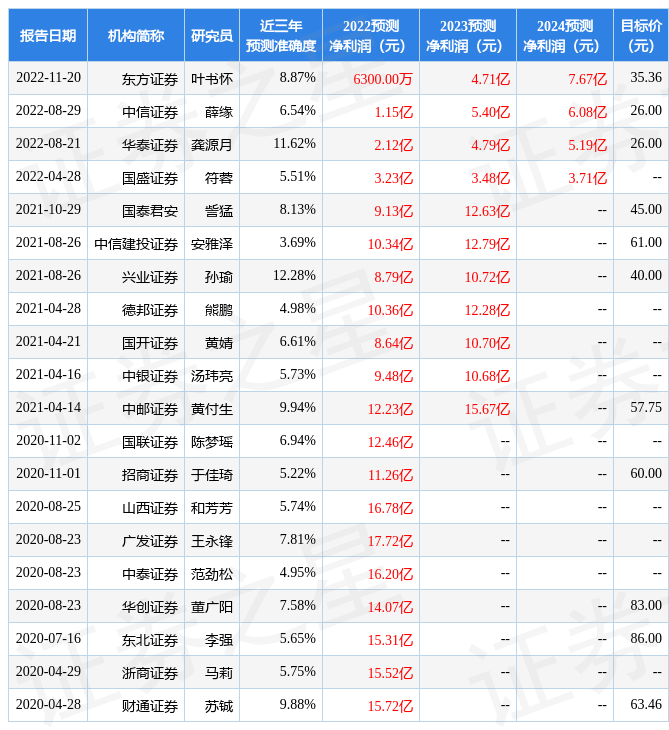Click researcher name 熊鹏
Screen dimensions: 669x730
tap(219, 310)
